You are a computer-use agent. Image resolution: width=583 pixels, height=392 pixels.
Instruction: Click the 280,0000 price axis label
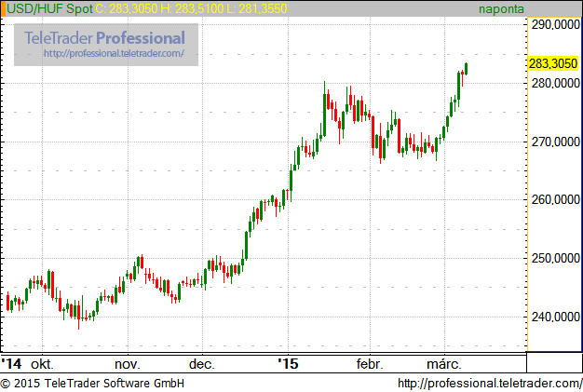[x=555, y=83]
